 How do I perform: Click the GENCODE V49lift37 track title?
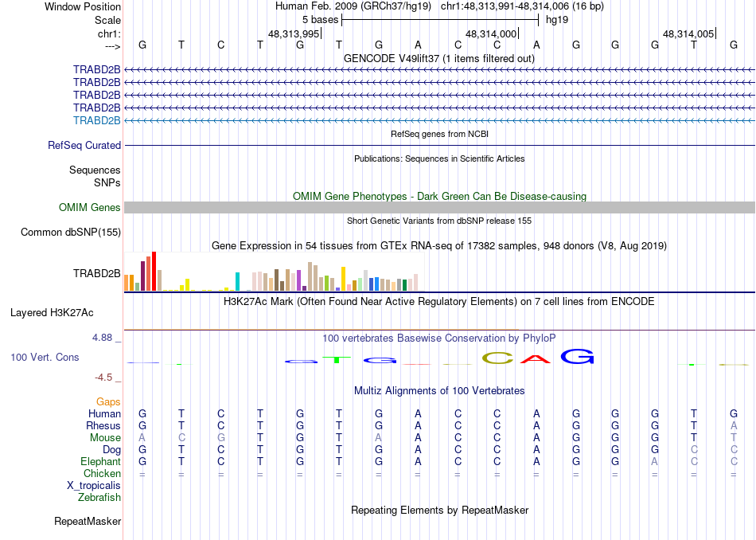tap(439, 58)
